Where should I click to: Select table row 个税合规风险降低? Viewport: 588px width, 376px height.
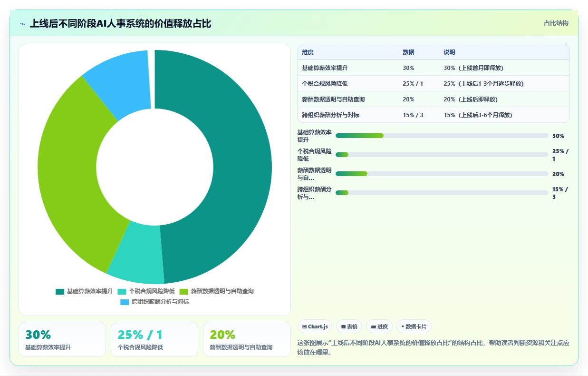point(433,84)
